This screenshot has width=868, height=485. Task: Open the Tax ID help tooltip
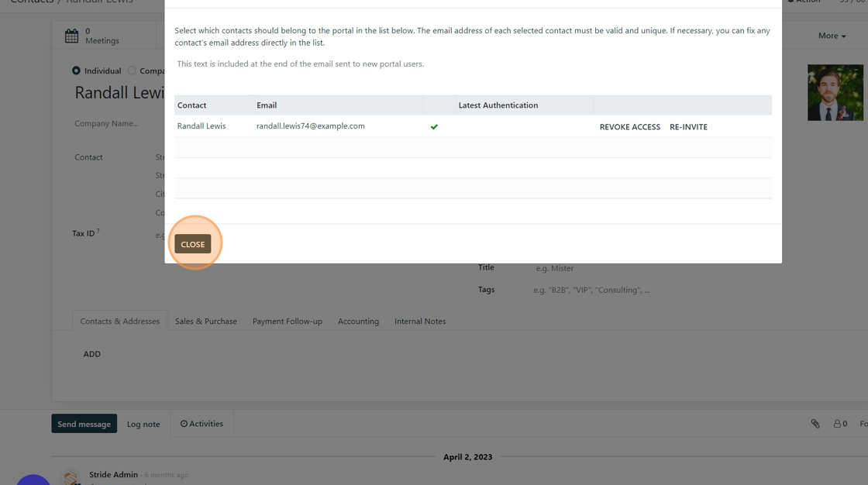(x=98, y=231)
